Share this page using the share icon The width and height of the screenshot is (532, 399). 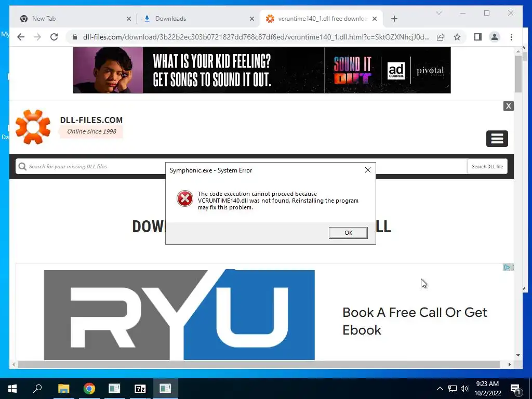[441, 37]
